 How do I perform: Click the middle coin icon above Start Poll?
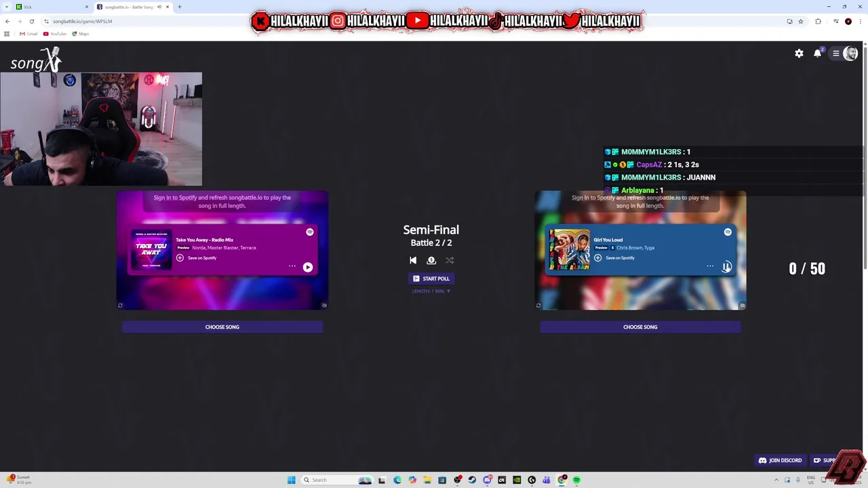(x=431, y=260)
